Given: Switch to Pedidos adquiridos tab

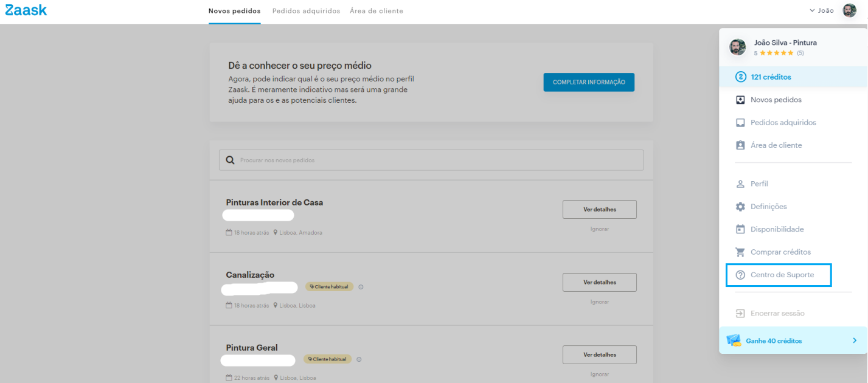Looking at the screenshot, I should click(x=307, y=11).
